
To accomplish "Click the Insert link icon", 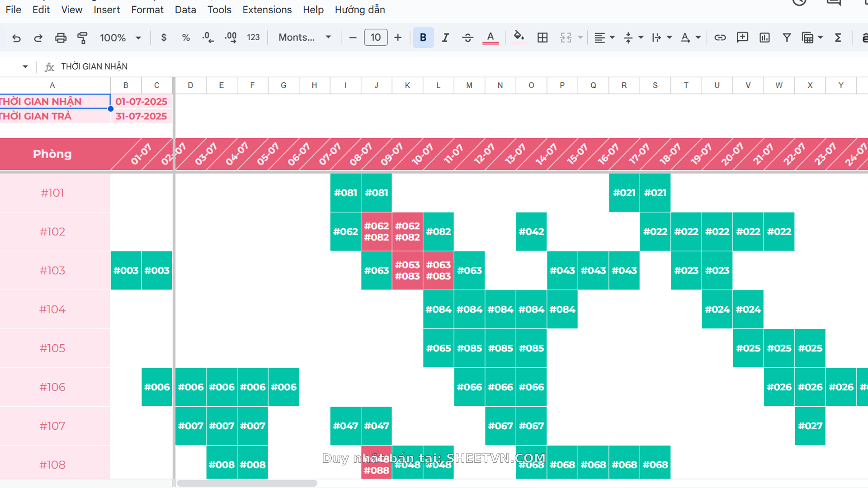I will [720, 38].
